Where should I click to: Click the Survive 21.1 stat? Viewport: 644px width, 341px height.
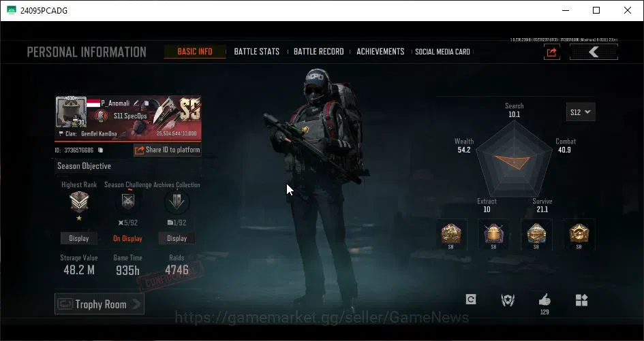542,205
